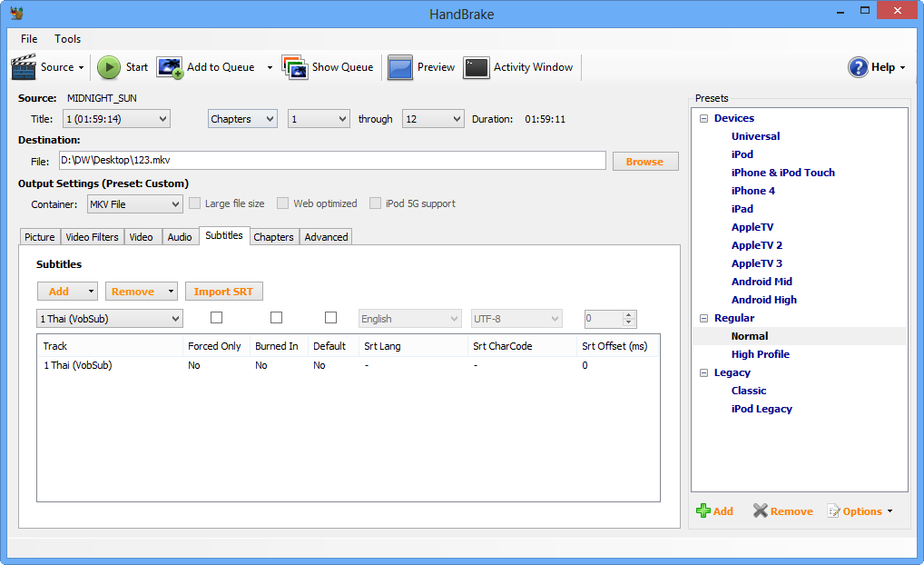Select the Android High preset

[763, 300]
